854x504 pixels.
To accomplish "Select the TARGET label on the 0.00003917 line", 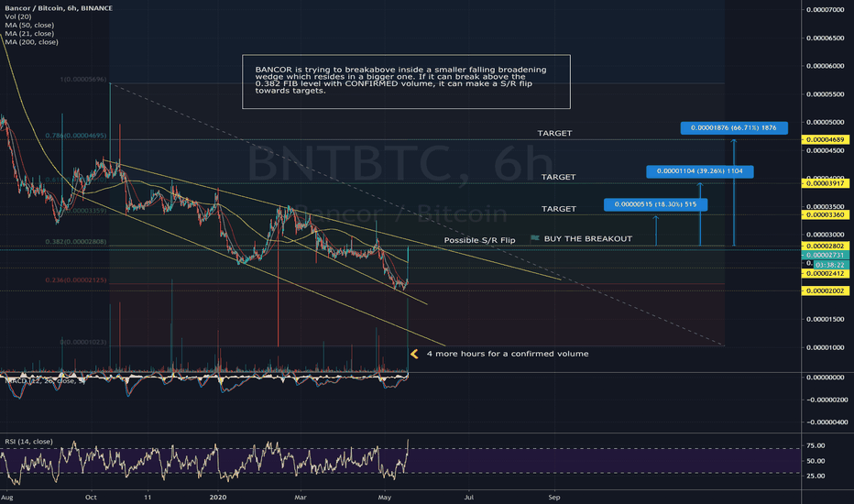I will click(558, 177).
